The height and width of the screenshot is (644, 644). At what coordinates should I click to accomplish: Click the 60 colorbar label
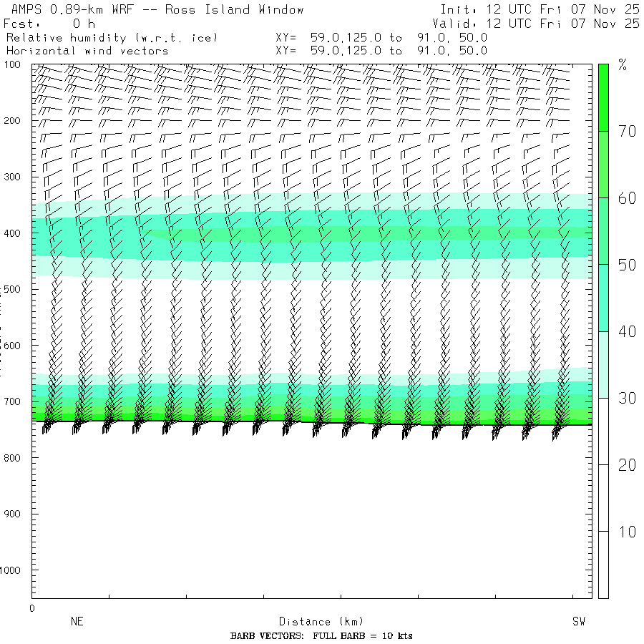click(627, 198)
